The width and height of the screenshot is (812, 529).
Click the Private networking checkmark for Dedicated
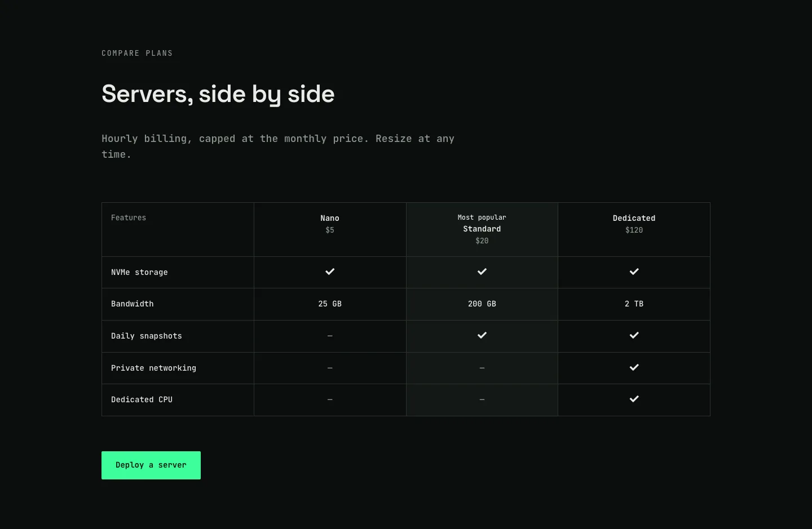click(634, 367)
